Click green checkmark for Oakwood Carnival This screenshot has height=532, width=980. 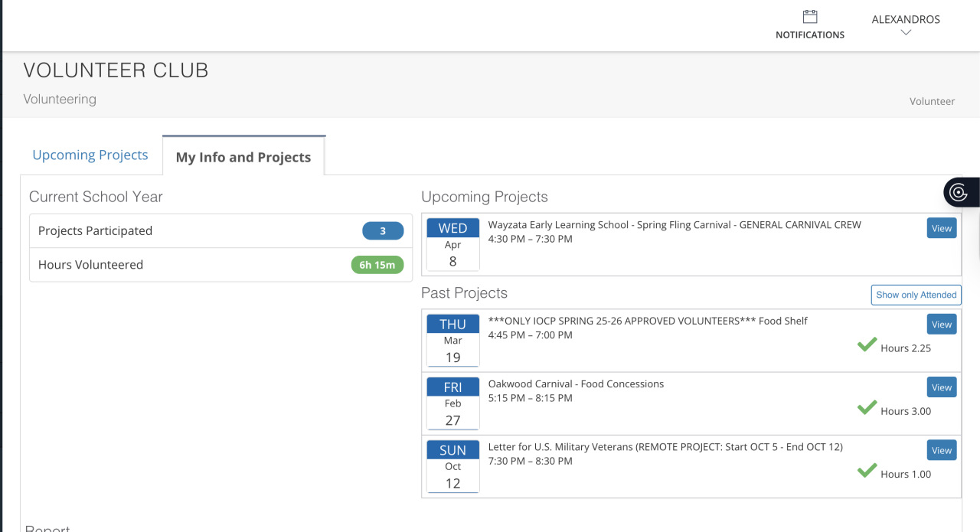click(x=867, y=408)
